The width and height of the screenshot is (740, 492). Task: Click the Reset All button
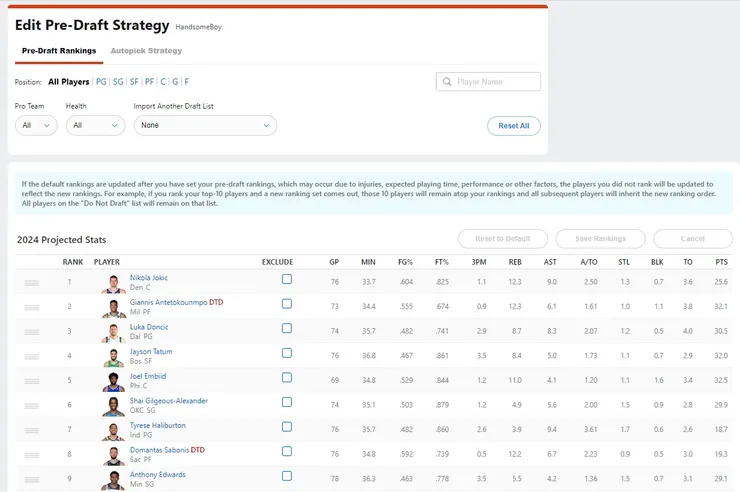[513, 126]
